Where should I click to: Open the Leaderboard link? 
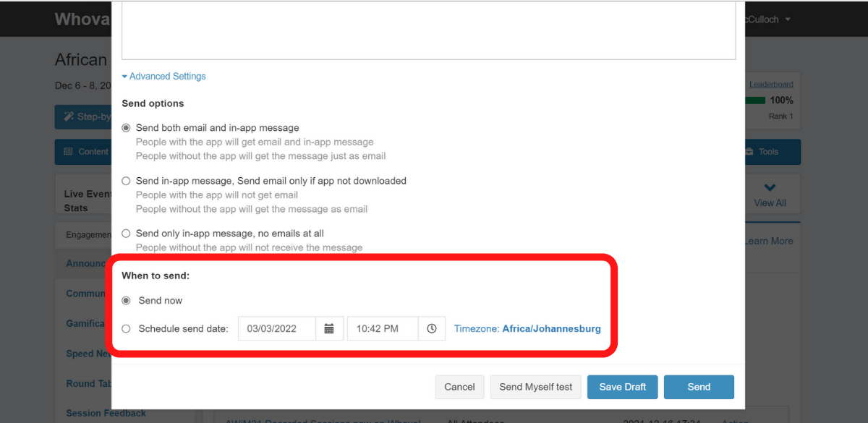[x=770, y=85]
